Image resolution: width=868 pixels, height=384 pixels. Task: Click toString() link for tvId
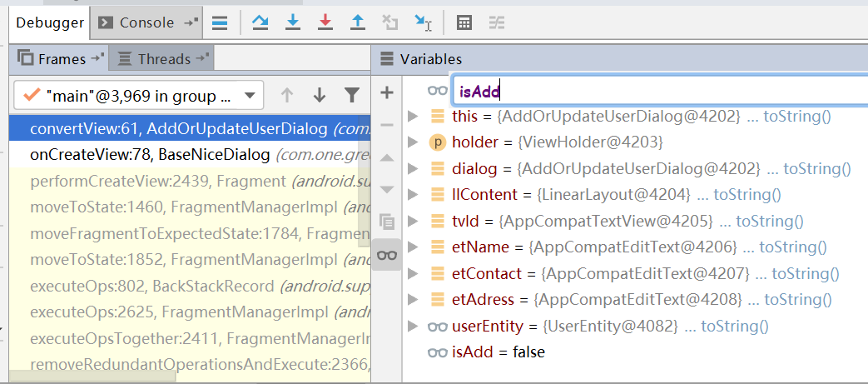pos(770,221)
